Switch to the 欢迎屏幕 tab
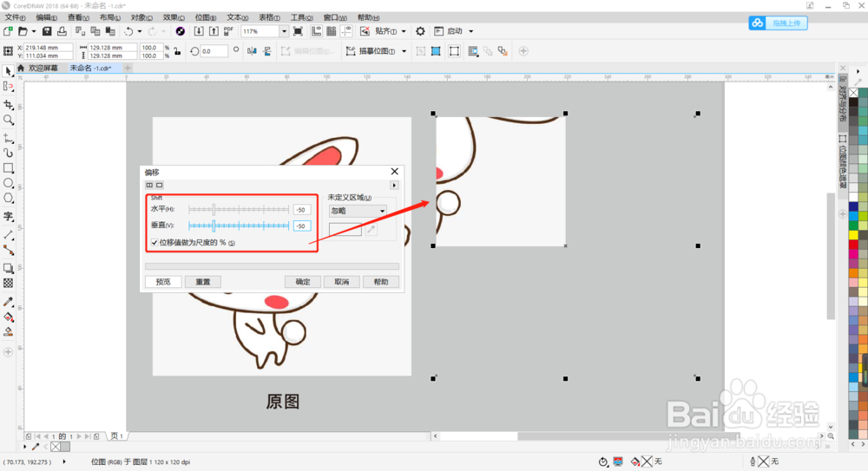This screenshot has height=471, width=868. 43,68
